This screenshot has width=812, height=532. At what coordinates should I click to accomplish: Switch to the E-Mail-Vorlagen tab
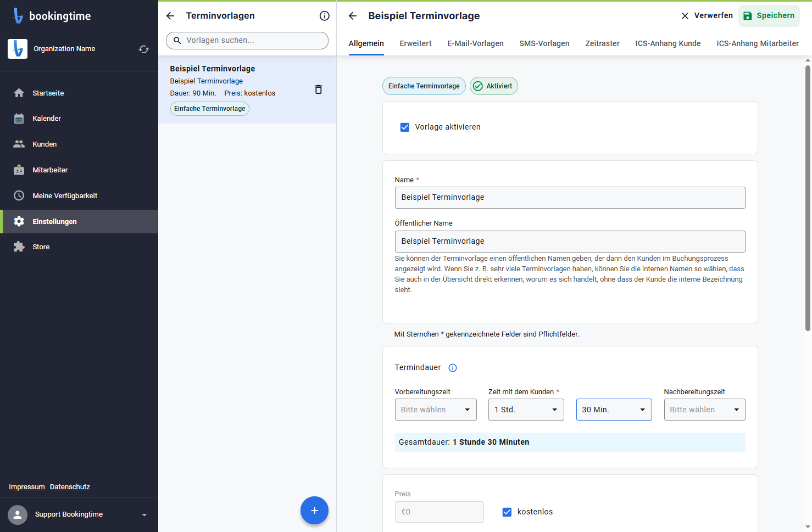click(x=475, y=43)
